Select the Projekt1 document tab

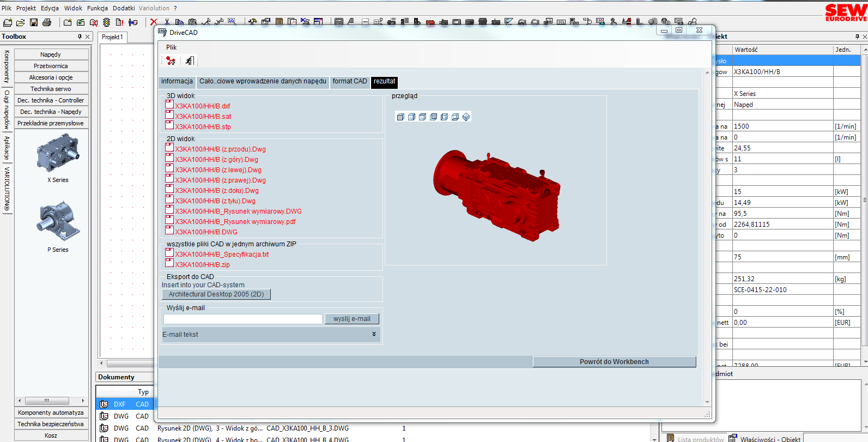coord(112,37)
